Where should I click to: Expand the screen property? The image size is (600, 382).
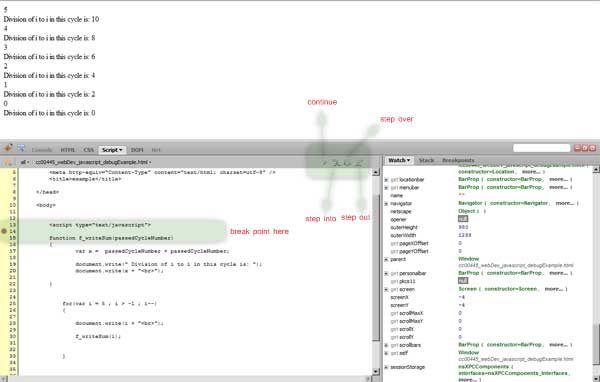coord(386,289)
